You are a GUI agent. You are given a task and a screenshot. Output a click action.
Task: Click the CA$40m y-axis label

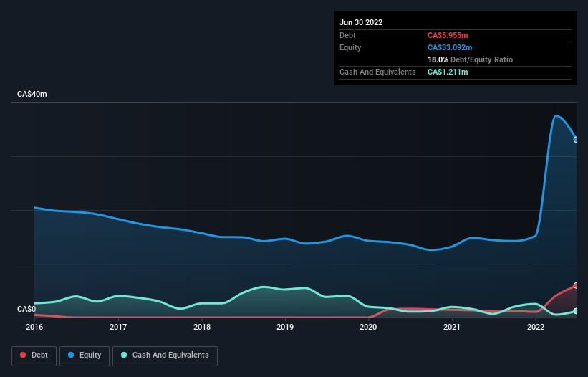click(x=32, y=94)
